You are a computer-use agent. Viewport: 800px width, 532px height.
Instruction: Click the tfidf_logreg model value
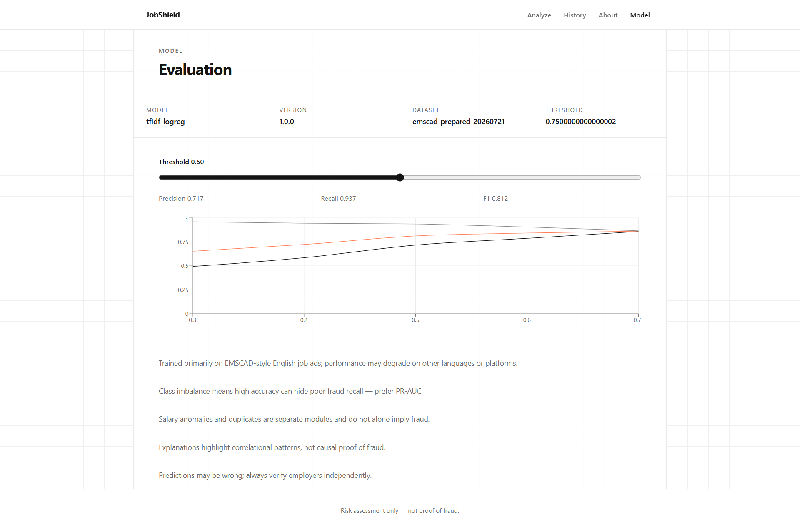click(x=165, y=122)
